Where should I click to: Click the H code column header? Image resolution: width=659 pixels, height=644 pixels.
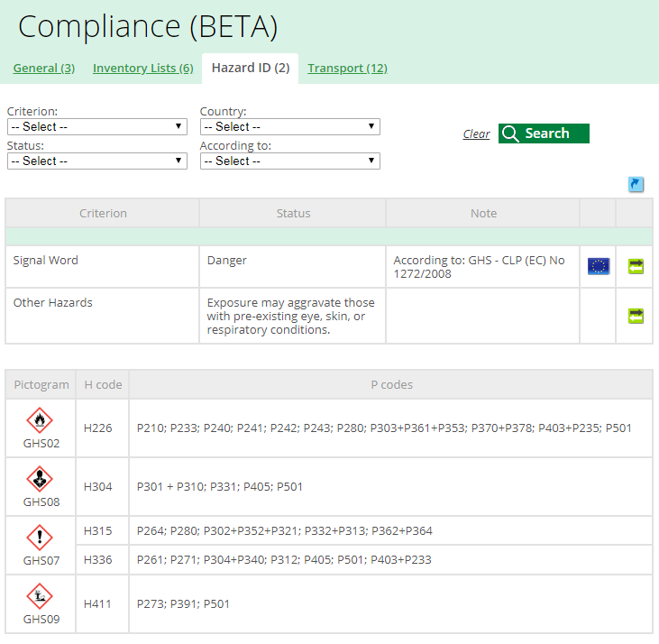coord(103,384)
